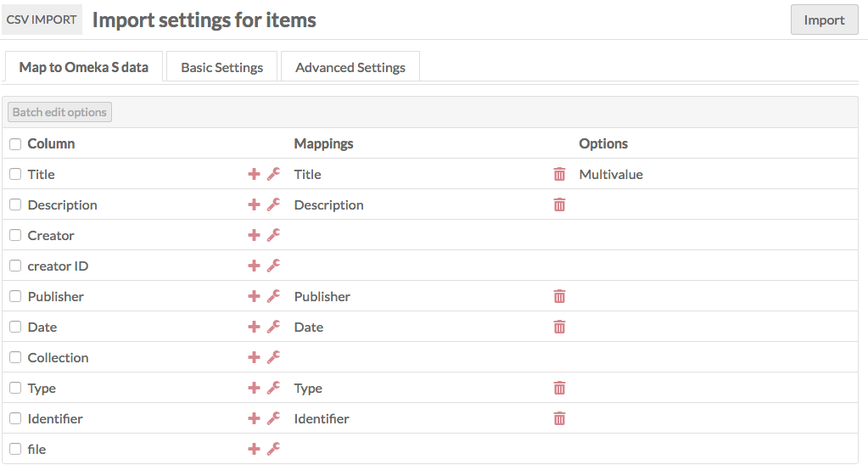Image resolution: width=868 pixels, height=476 pixels.
Task: Enable the Collection row checkbox
Action: pyautogui.click(x=15, y=357)
